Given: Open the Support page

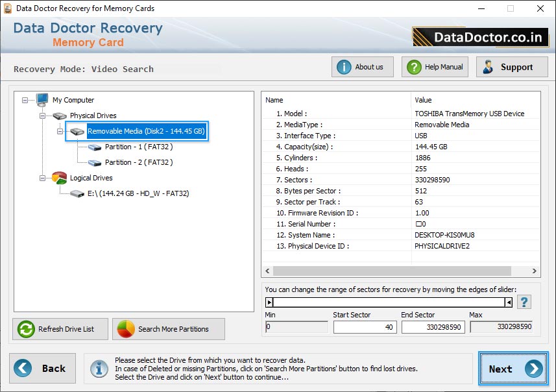Looking at the screenshot, I should (x=511, y=66).
